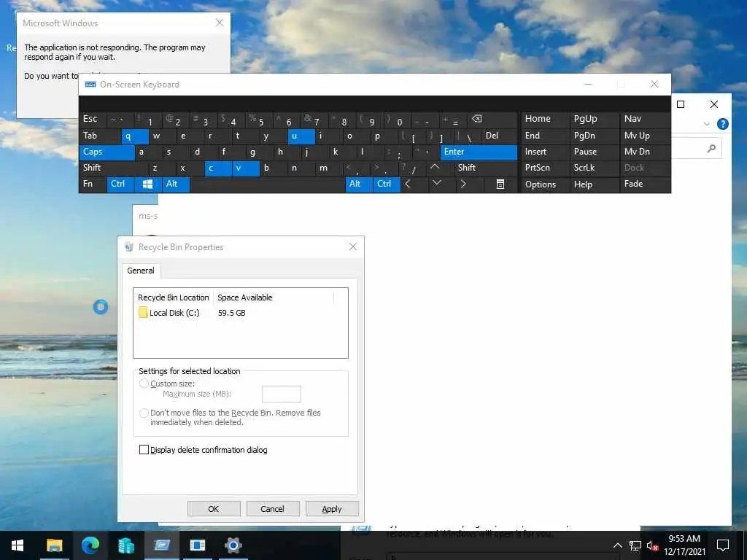747x560 pixels.
Task: Click the Enter key on the On-Screen Keyboard
Action: click(x=479, y=152)
